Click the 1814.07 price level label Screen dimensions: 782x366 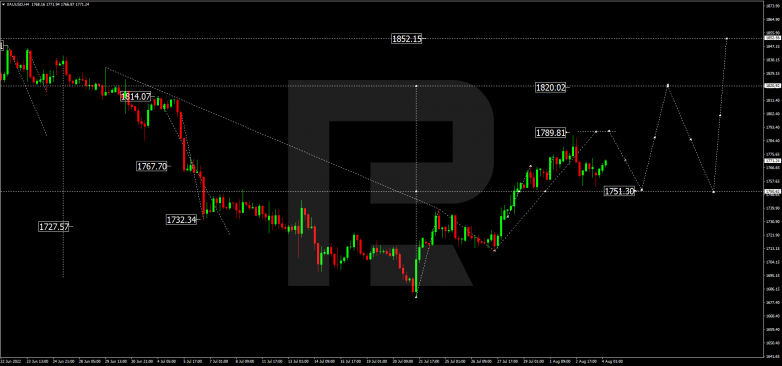tap(136, 97)
